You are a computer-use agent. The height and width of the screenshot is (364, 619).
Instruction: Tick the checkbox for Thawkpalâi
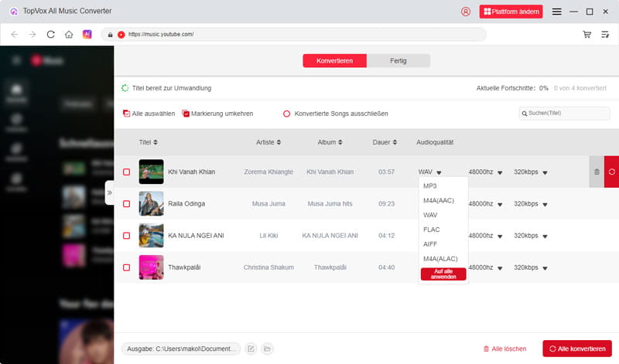pos(127,267)
